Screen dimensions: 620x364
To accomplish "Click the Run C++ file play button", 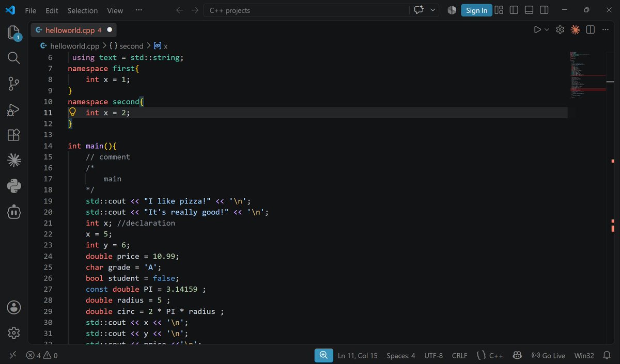I will 537,30.
